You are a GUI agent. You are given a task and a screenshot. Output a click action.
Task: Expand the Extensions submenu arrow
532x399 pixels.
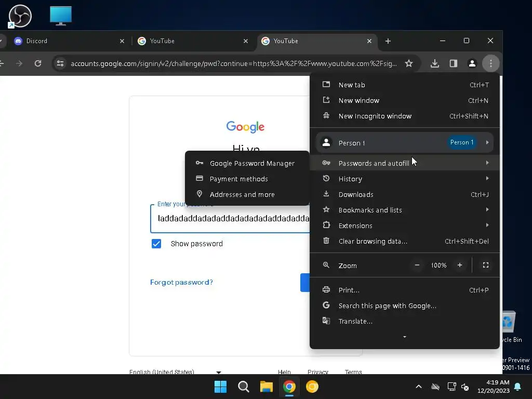[x=487, y=225]
